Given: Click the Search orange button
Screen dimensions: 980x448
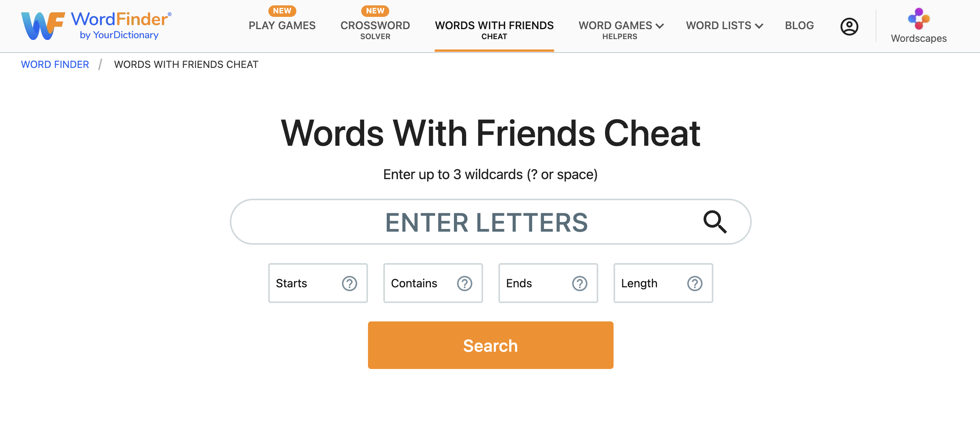Looking at the screenshot, I should (491, 345).
